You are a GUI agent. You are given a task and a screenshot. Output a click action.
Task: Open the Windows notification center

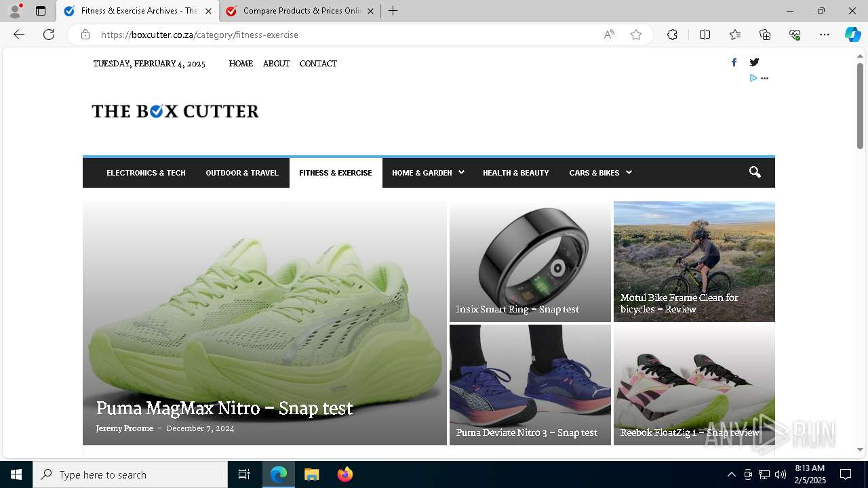pos(846,474)
